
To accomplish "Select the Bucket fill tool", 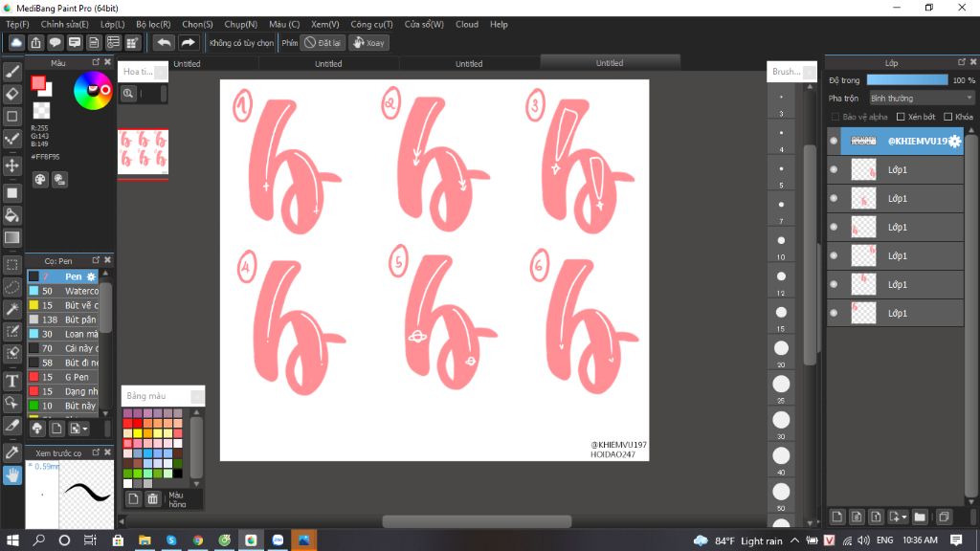I will coord(11,215).
